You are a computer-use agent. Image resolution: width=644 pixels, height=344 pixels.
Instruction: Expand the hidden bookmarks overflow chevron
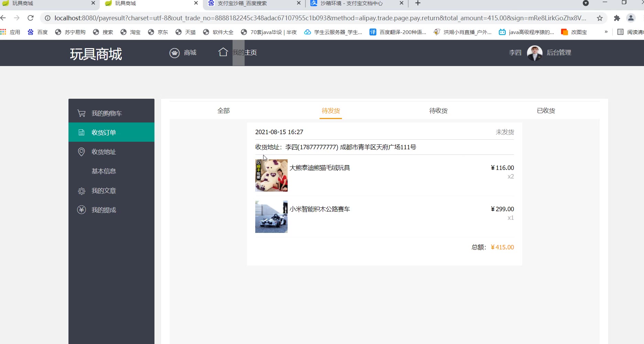606,32
